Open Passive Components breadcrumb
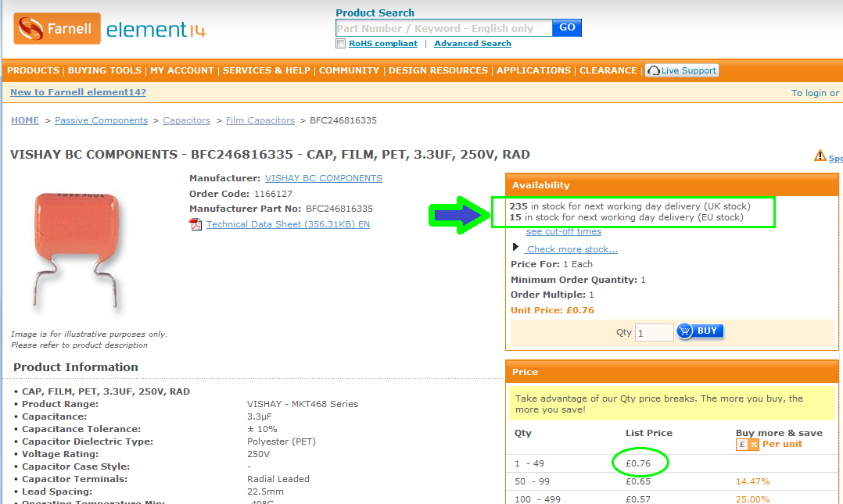The width and height of the screenshot is (843, 504). [101, 120]
